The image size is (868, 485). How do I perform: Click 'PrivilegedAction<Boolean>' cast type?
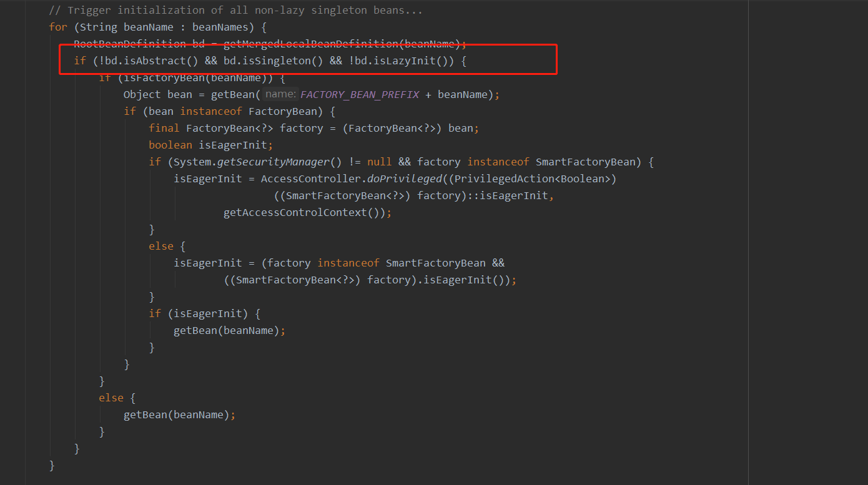point(533,179)
